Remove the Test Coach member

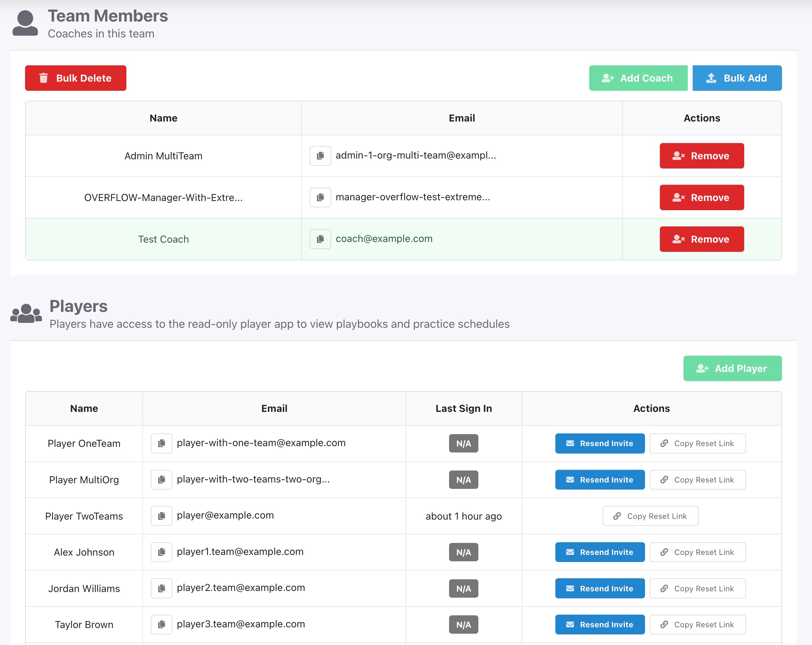coord(701,239)
